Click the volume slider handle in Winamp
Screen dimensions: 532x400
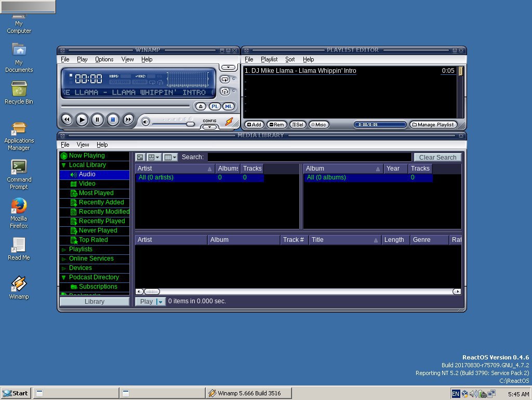190,124
